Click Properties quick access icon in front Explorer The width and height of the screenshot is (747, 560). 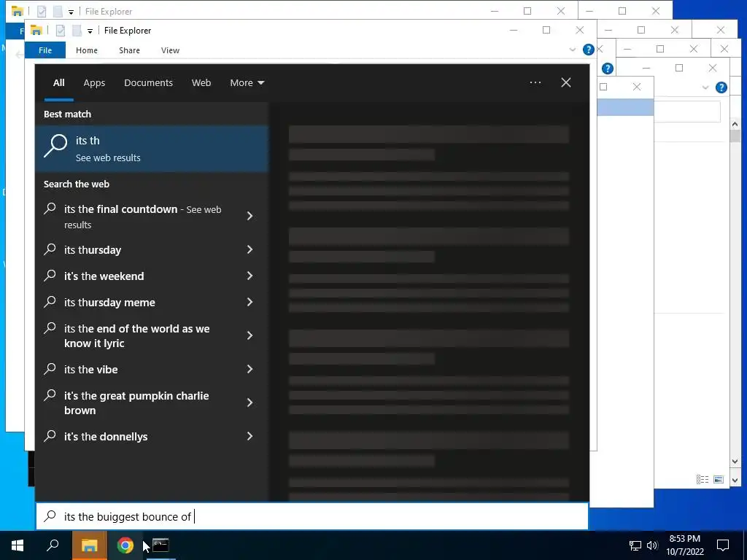60,31
